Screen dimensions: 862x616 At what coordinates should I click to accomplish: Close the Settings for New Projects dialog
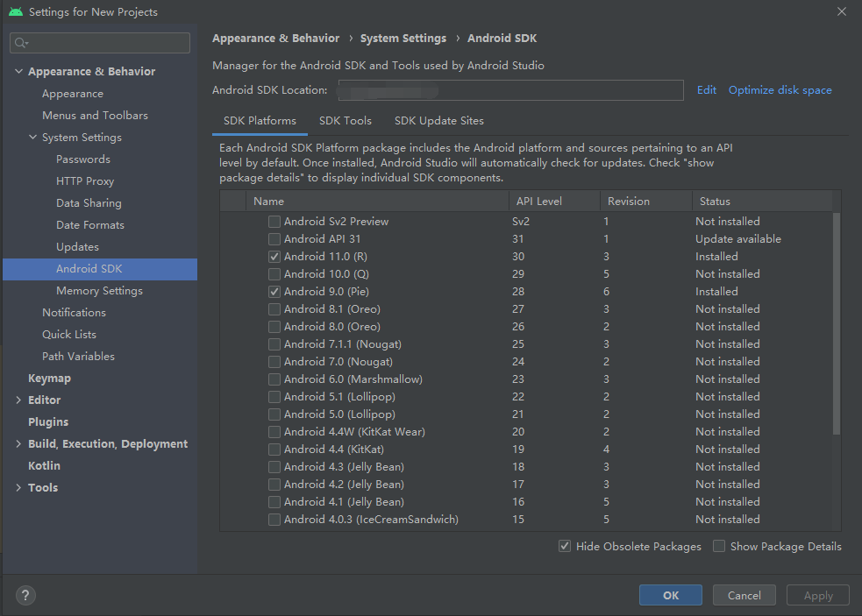click(842, 11)
